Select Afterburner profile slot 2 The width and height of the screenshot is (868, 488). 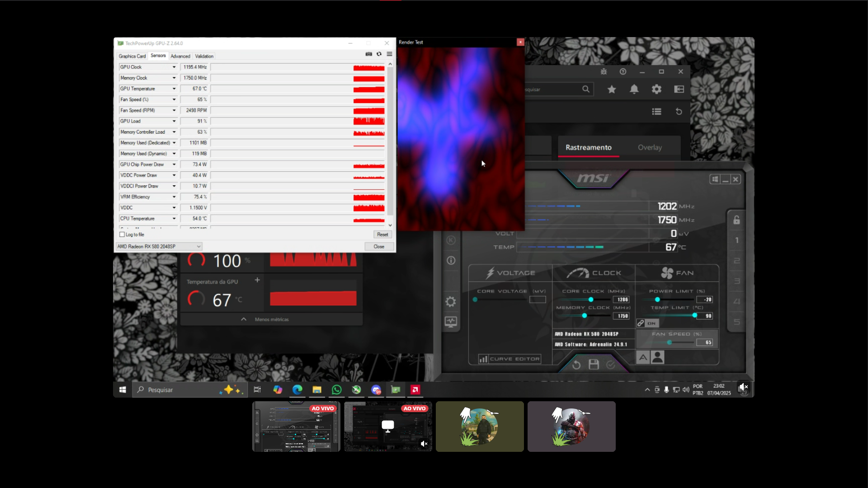[x=737, y=261]
